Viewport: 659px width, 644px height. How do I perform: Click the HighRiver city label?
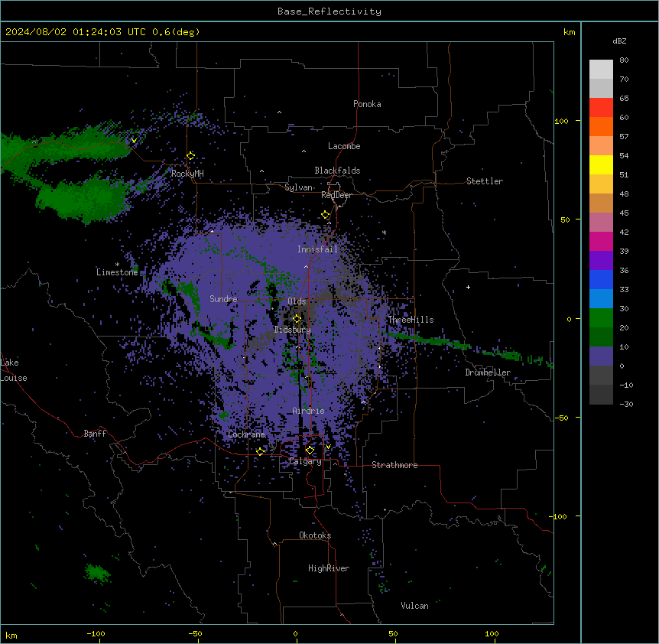pos(329,568)
